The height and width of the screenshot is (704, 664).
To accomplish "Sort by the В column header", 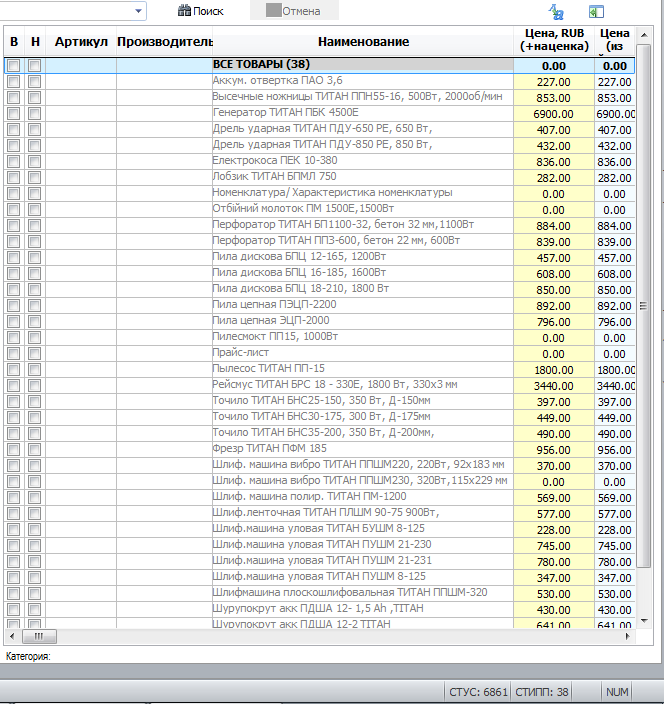I will pyautogui.click(x=14, y=42).
